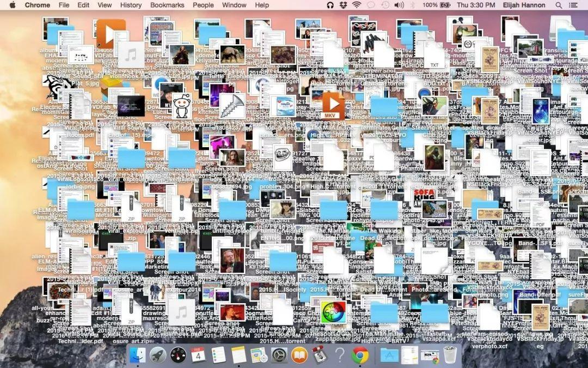The width and height of the screenshot is (588, 368).
Task: Open Finder from the Dock
Action: [x=137, y=354]
